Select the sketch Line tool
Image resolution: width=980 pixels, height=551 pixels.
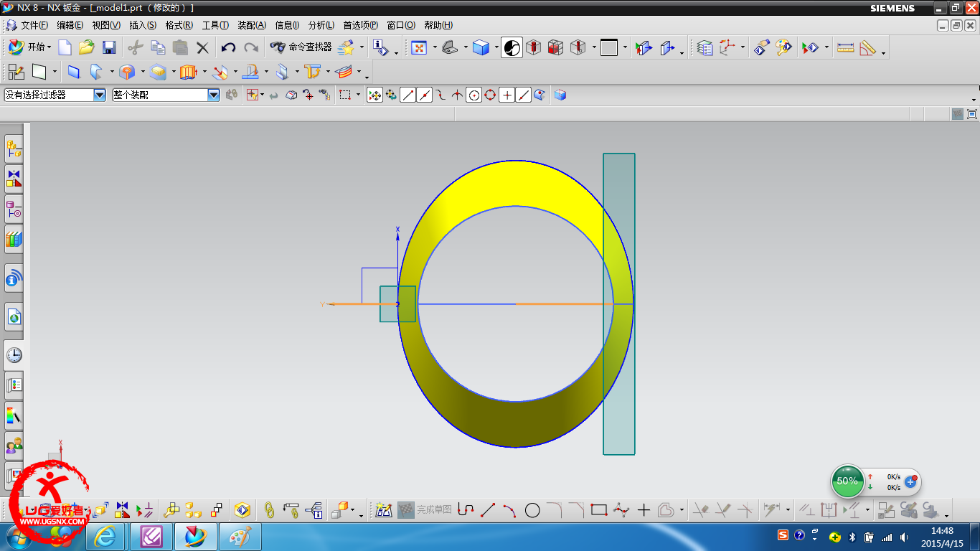pos(488,510)
